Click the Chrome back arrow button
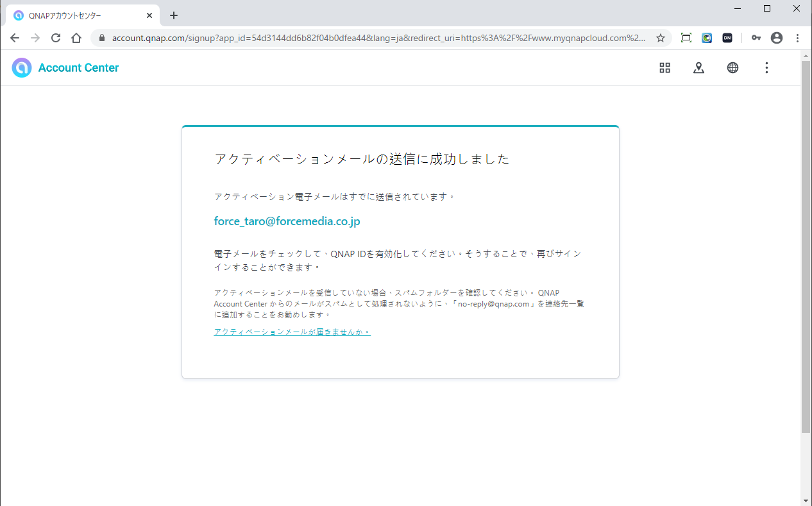 coord(15,38)
